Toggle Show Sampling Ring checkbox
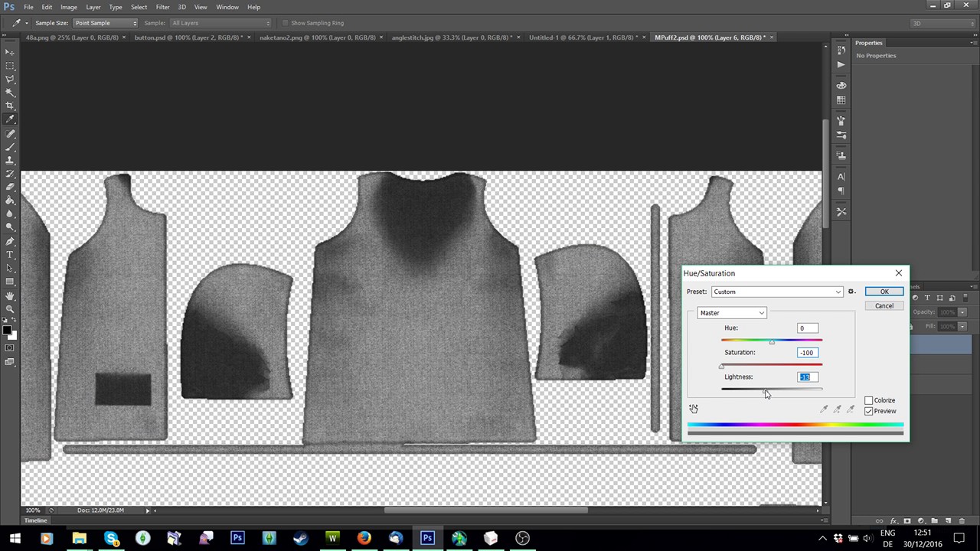 [x=286, y=23]
